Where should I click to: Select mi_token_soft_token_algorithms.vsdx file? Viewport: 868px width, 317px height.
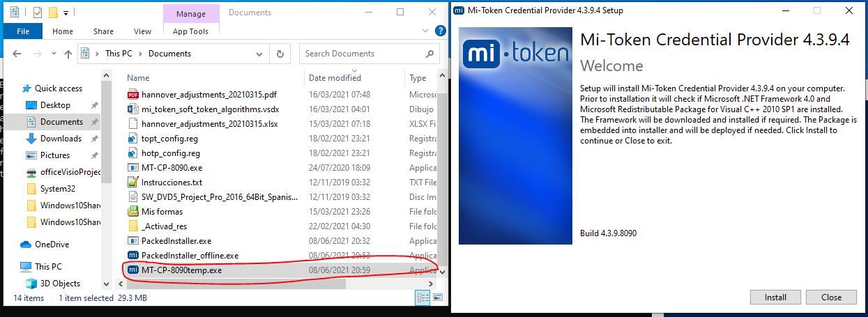coord(210,109)
